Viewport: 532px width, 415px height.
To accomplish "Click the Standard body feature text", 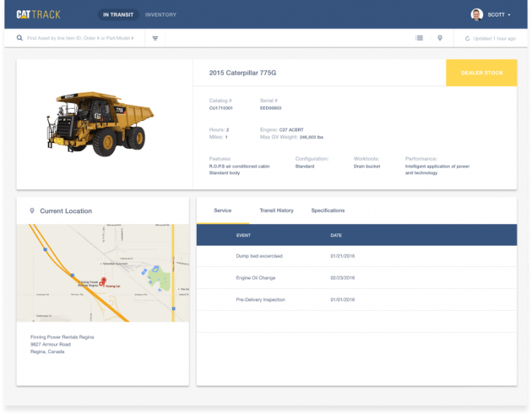I will click(224, 173).
